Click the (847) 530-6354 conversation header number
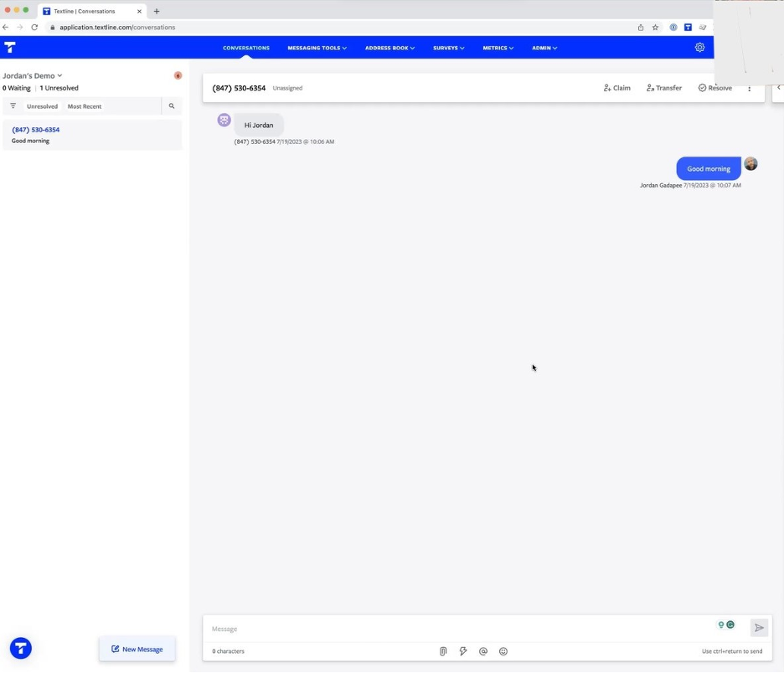Image resolution: width=784 pixels, height=673 pixels. 239,88
